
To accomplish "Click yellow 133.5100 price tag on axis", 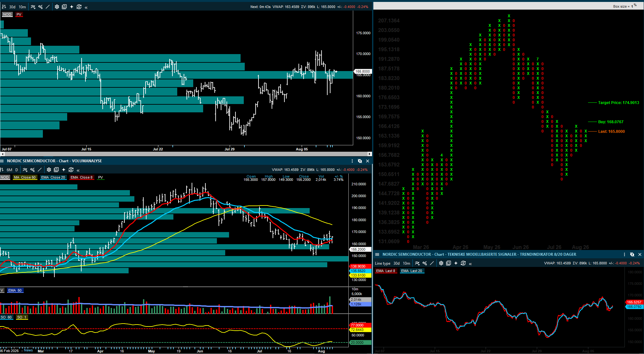I will coord(360,275).
